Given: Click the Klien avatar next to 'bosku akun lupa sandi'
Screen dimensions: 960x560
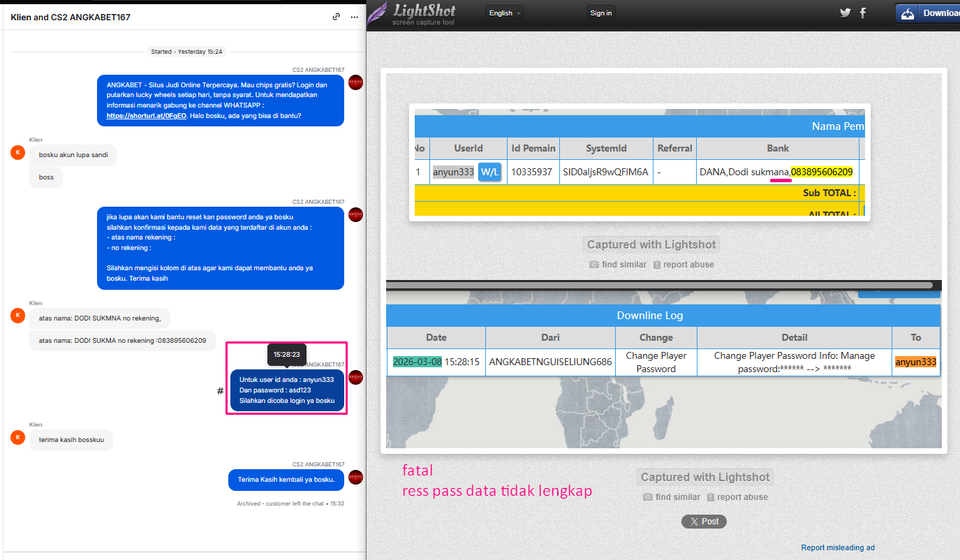Looking at the screenshot, I should click(x=18, y=152).
